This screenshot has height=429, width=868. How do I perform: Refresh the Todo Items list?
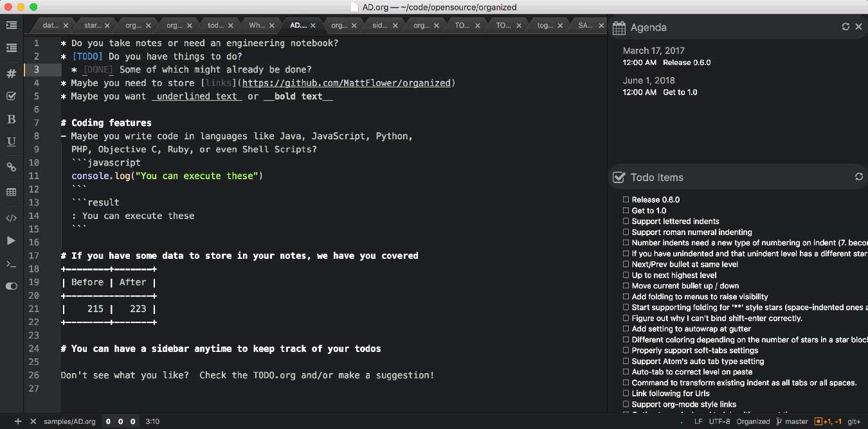(x=859, y=177)
